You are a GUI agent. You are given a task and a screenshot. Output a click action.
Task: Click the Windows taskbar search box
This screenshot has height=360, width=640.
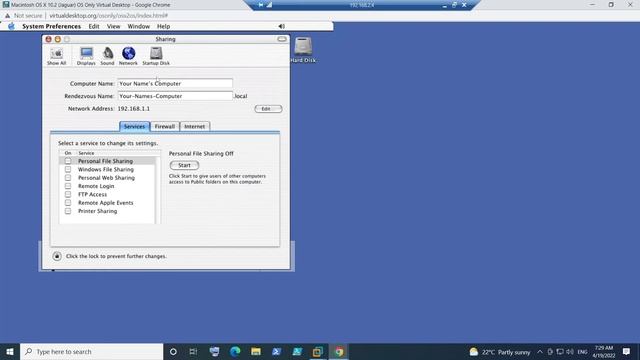click(x=91, y=351)
